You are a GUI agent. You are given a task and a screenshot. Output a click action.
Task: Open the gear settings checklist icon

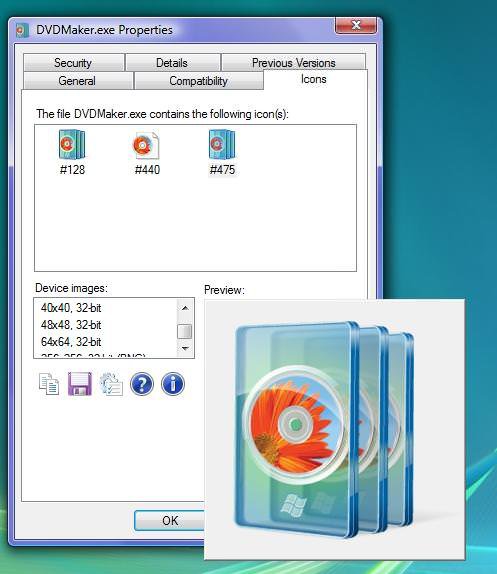[111, 384]
